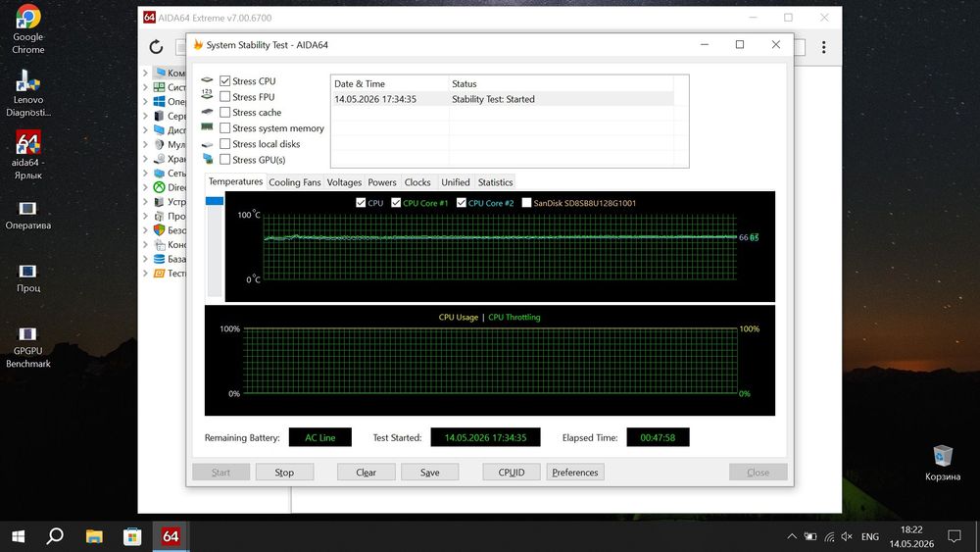The image size is (980, 552).
Task: Expand the Кон tree node arrow
Action: point(145,244)
